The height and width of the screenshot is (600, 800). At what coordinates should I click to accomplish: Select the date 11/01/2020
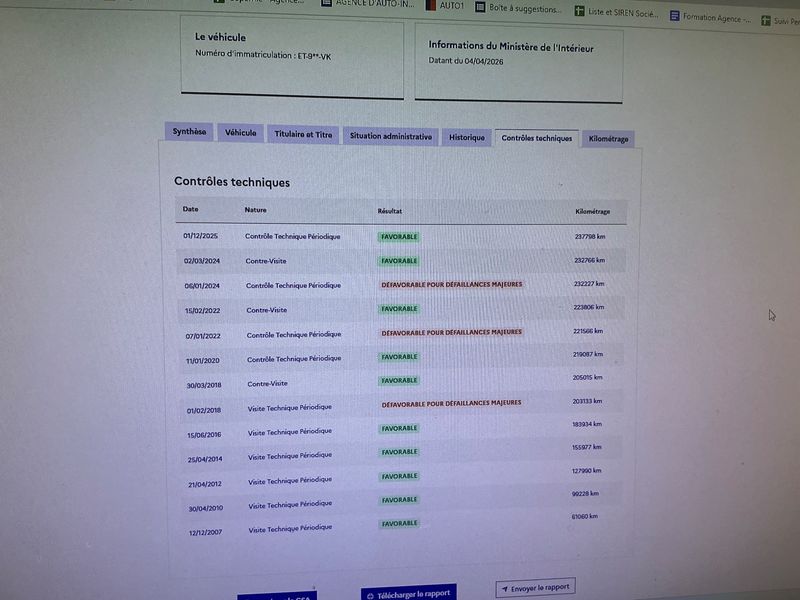[203, 360]
